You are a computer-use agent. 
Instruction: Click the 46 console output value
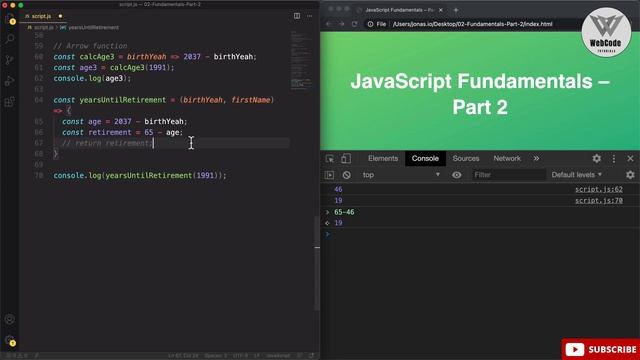338,189
